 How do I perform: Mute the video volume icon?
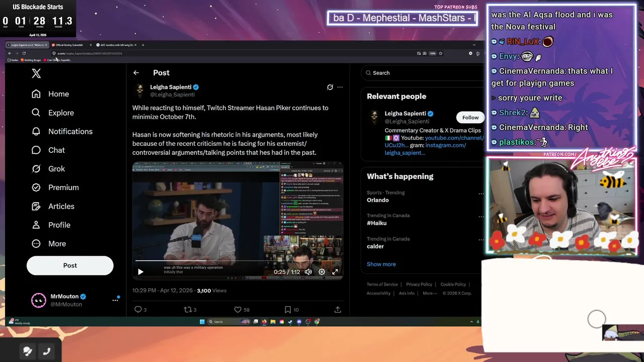tap(308, 272)
